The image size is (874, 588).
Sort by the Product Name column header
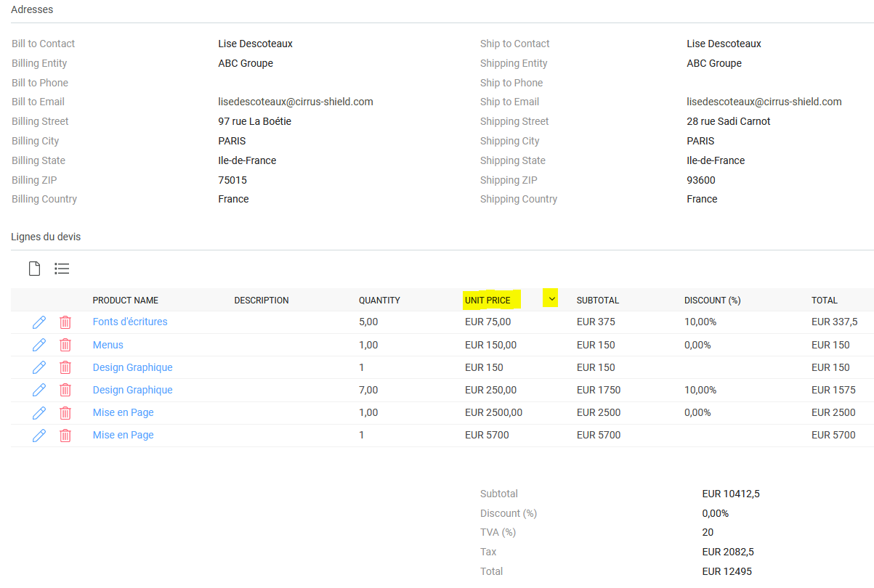click(125, 301)
